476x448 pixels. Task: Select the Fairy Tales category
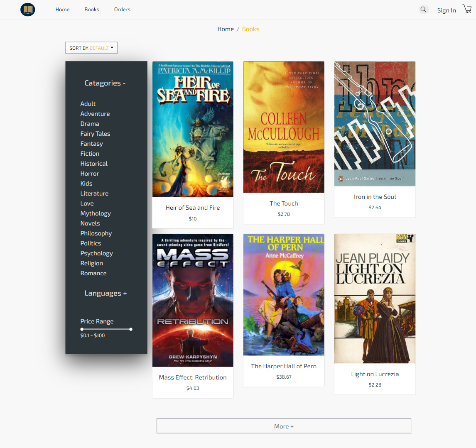[x=95, y=134]
